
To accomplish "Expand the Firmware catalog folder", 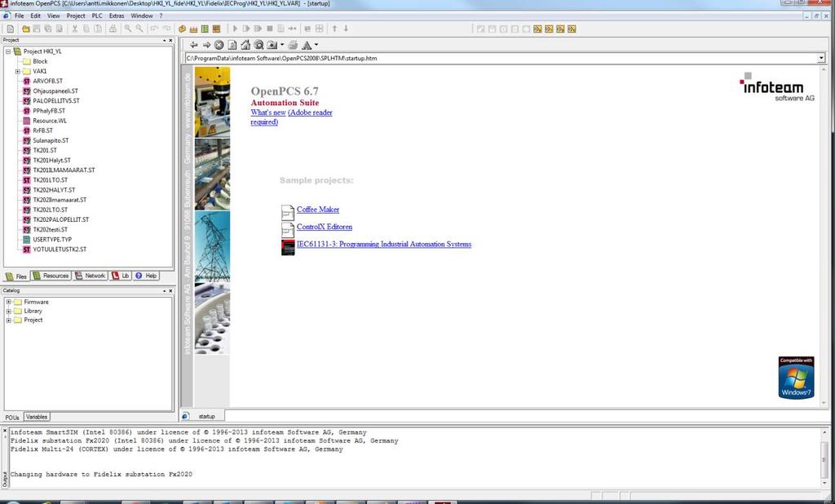I will 8,302.
